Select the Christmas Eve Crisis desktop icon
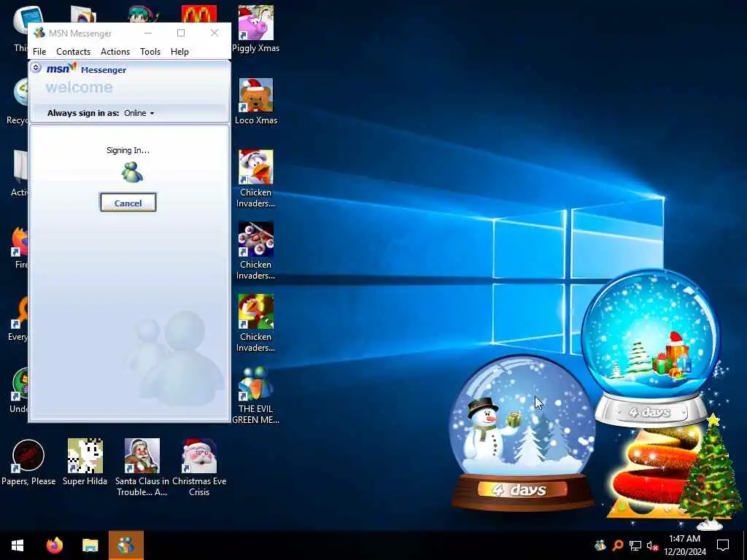The width and height of the screenshot is (747, 560). [x=199, y=467]
